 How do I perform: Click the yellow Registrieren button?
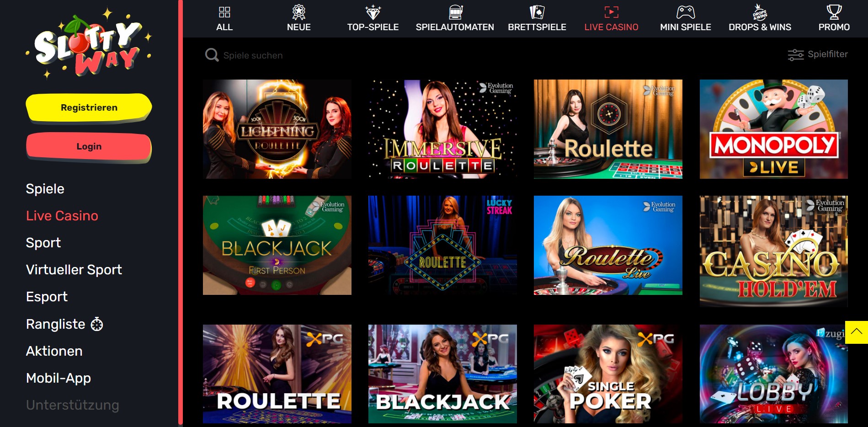tap(89, 108)
